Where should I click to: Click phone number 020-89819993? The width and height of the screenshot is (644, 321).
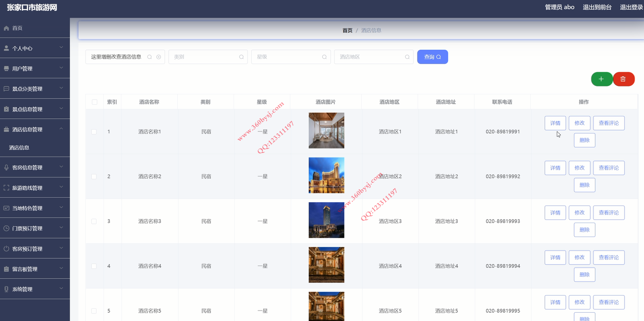coord(503,221)
